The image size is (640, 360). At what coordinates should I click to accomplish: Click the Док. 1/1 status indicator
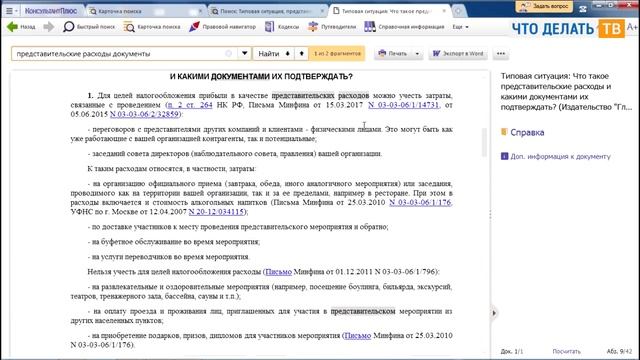[x=511, y=351]
